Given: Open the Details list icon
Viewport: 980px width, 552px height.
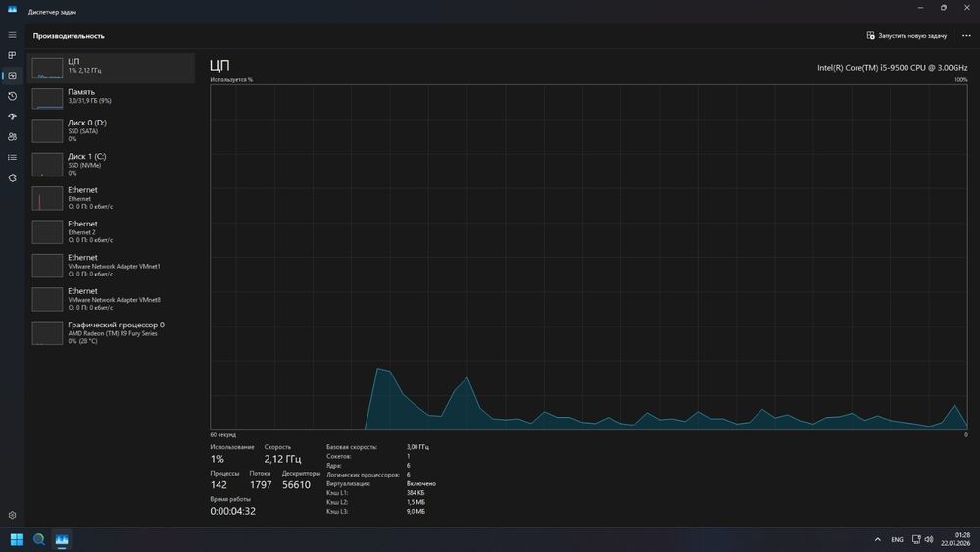Looking at the screenshot, I should tap(12, 158).
